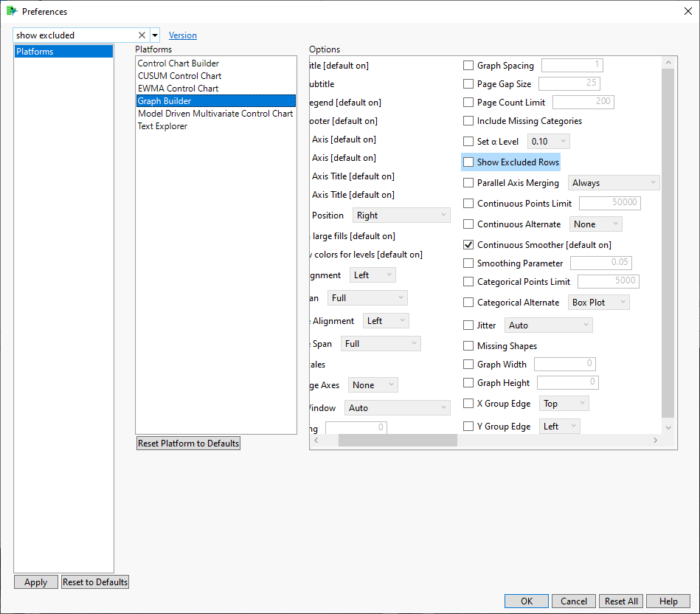Tick the Jitter checkbox
Screen dimensions: 700x614
[x=468, y=325]
